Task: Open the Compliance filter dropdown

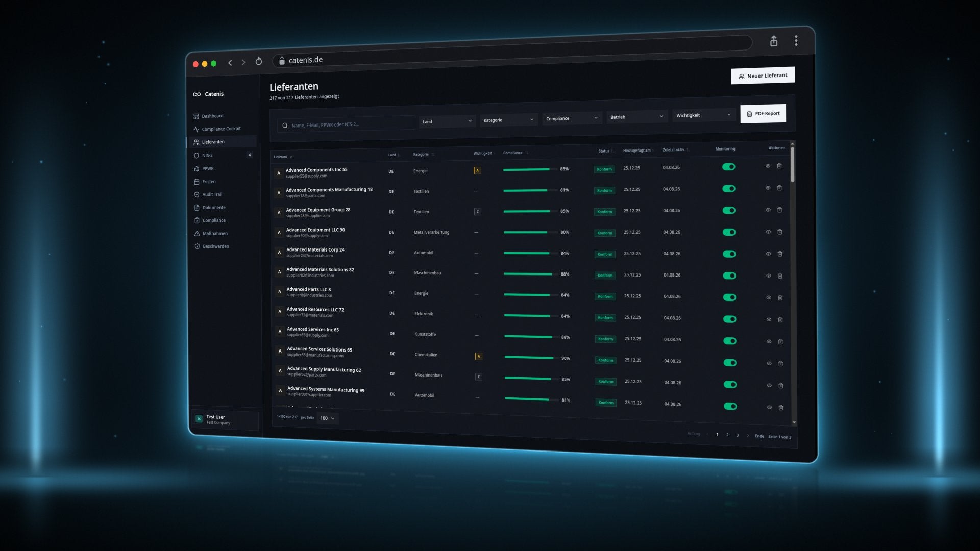Action: click(572, 118)
